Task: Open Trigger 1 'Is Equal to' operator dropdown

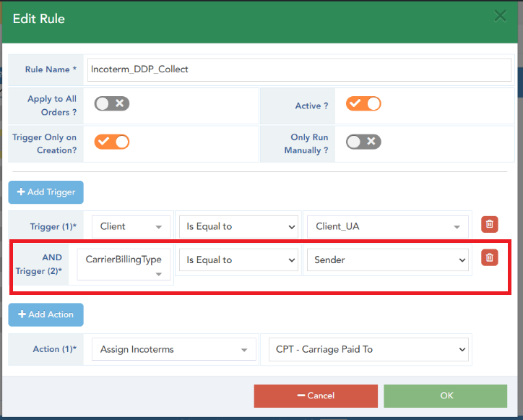Action: pyautogui.click(x=238, y=226)
